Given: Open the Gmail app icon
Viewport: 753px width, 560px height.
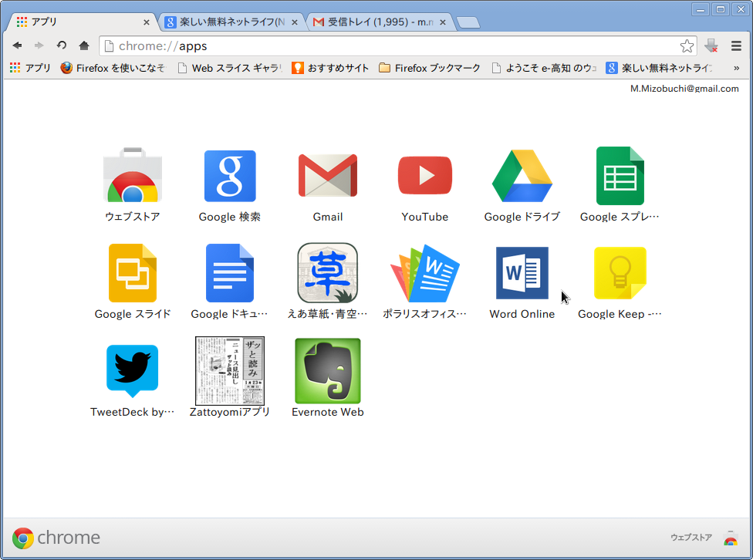Looking at the screenshot, I should click(x=328, y=175).
